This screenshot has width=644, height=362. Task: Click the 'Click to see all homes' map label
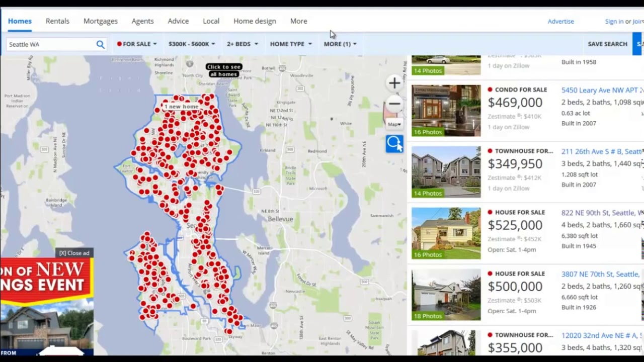click(224, 70)
